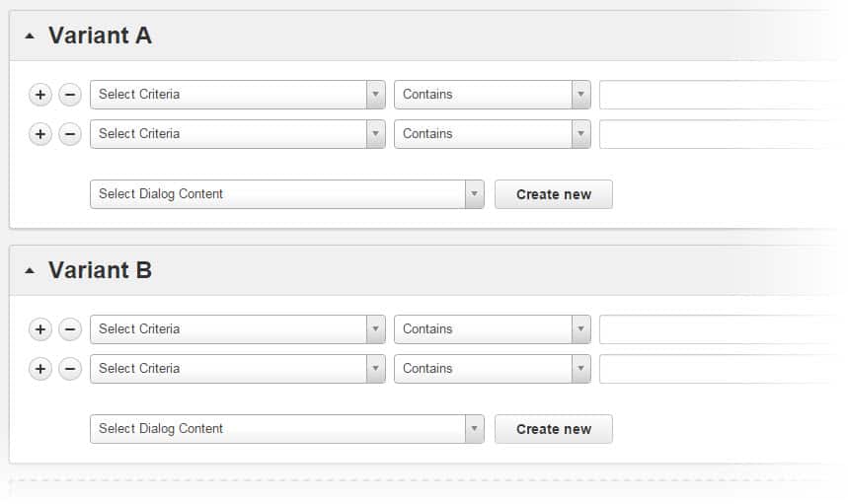Click the minus icon on Variant B's second row
This screenshot has height=504, width=848.
(70, 369)
